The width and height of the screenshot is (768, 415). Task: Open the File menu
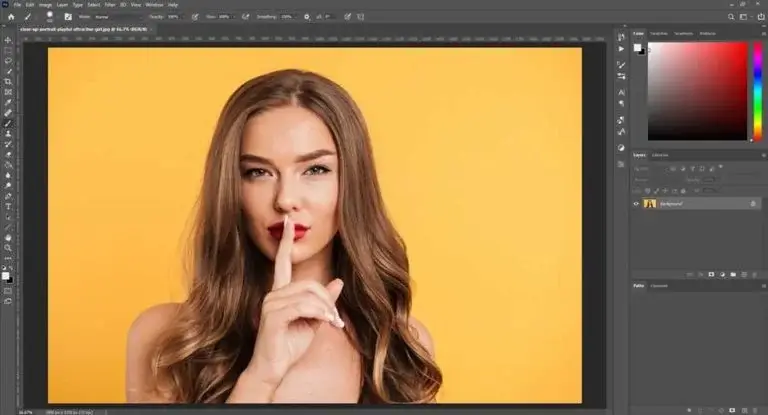(17, 5)
